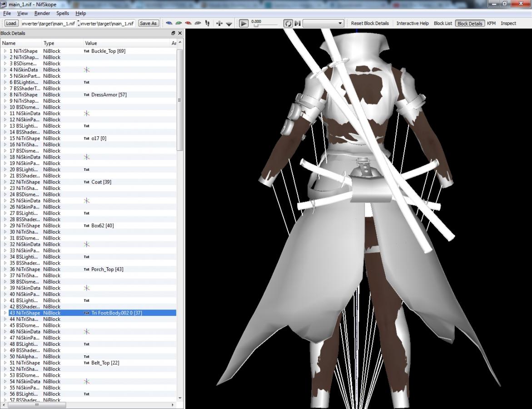Open the Spells menu
Screen dimensions: 532x409
click(x=63, y=13)
